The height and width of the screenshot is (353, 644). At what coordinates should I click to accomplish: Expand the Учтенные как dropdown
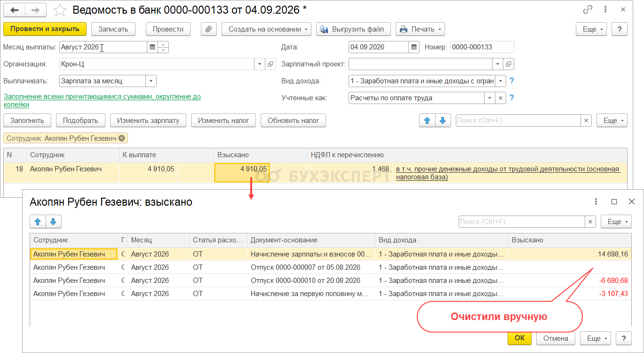tap(491, 98)
